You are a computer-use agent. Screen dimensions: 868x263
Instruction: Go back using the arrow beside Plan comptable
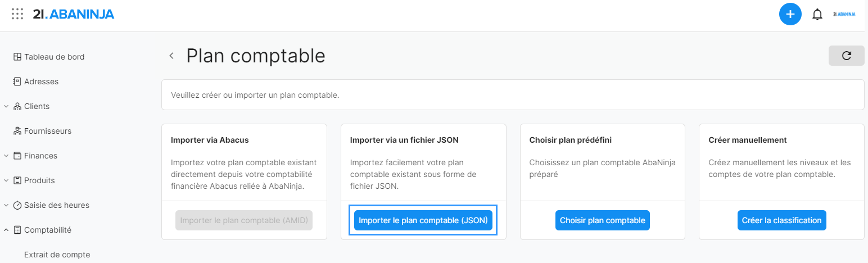171,56
